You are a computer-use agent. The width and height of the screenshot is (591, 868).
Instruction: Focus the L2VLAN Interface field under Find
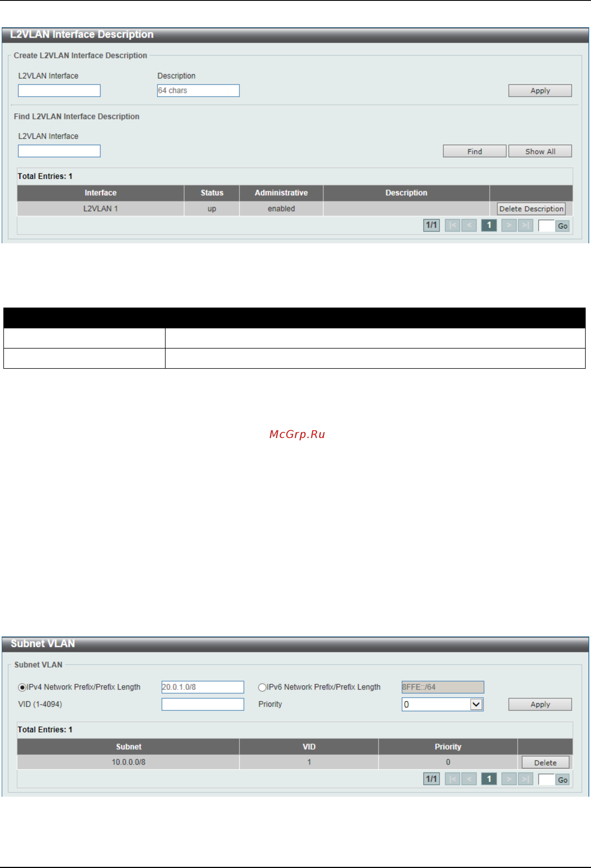pos(59,151)
